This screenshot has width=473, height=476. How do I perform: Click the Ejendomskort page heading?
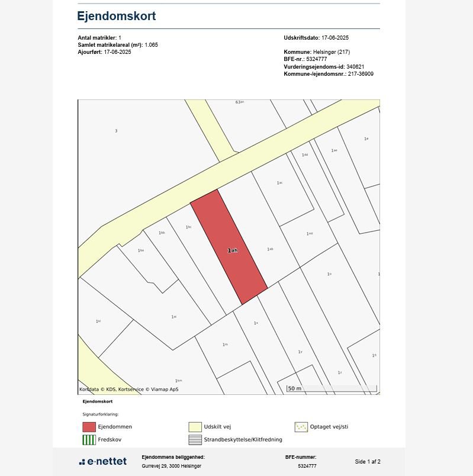(117, 16)
